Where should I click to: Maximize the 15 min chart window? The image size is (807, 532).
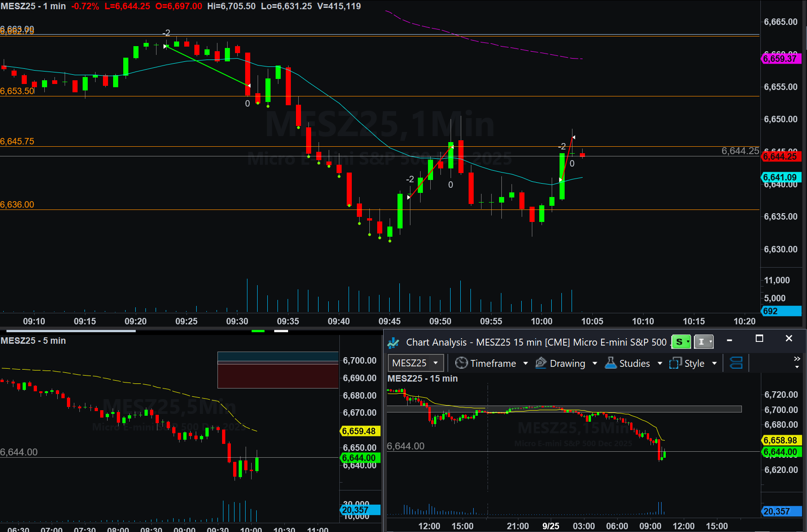click(759, 339)
